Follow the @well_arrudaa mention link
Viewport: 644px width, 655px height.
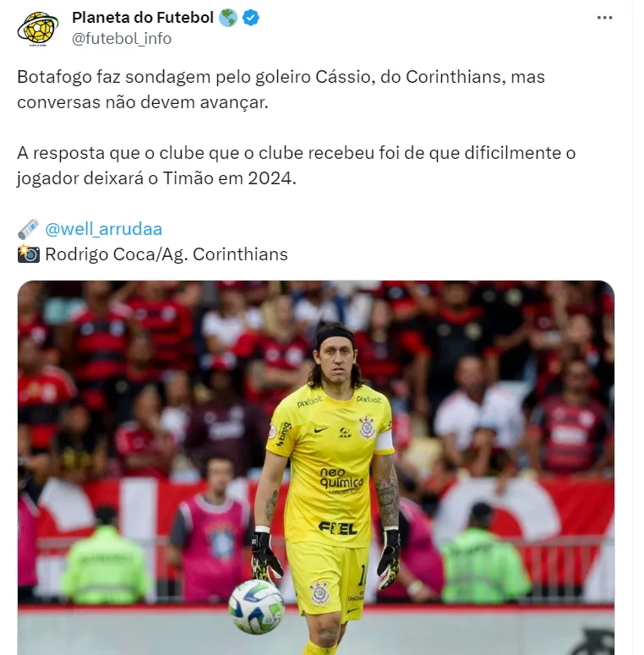[104, 229]
